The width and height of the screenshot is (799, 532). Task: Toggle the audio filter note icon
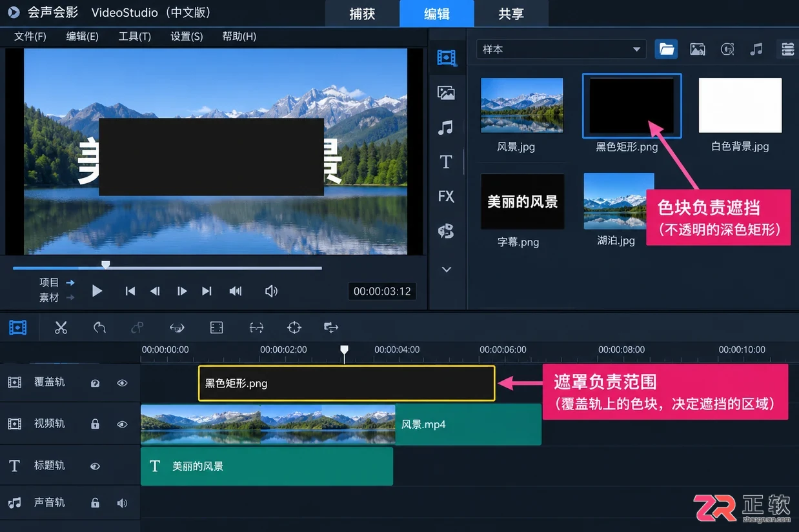[756, 49]
